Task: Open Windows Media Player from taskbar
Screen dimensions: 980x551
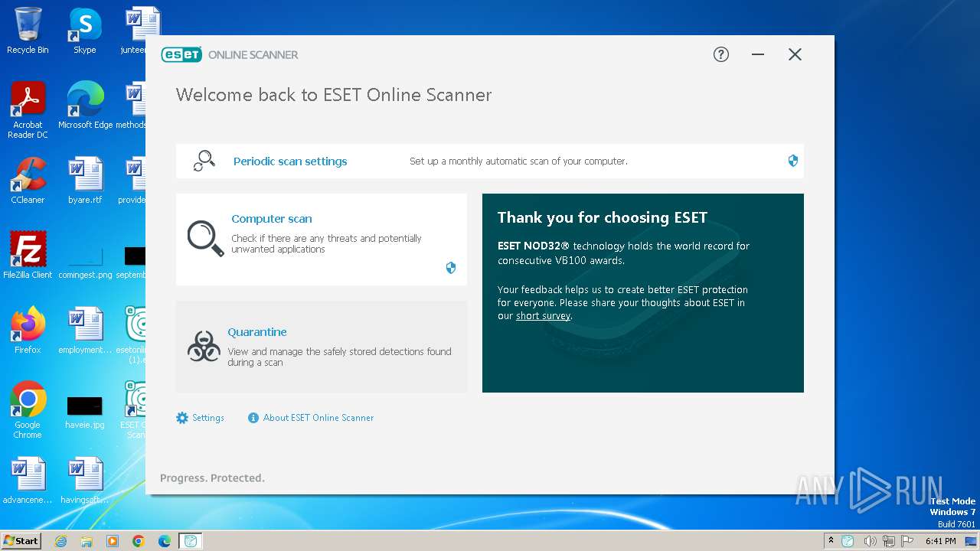Action: [113, 541]
